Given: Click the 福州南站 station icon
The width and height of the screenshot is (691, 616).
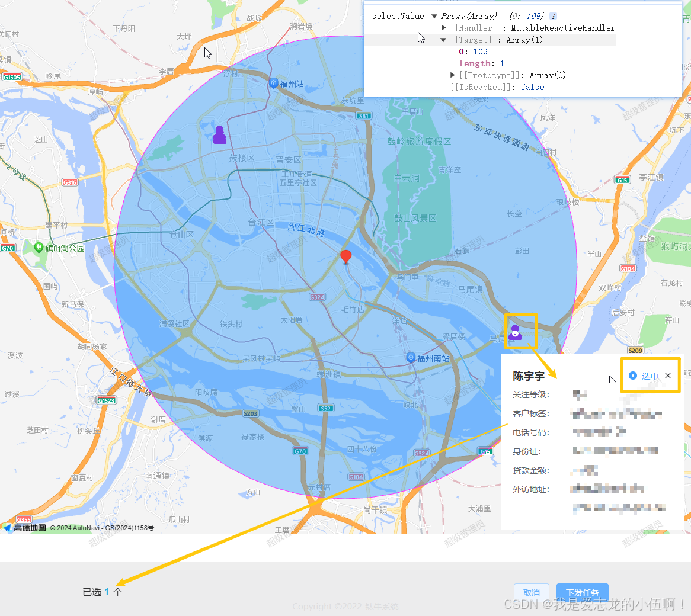Looking at the screenshot, I should (x=411, y=357).
